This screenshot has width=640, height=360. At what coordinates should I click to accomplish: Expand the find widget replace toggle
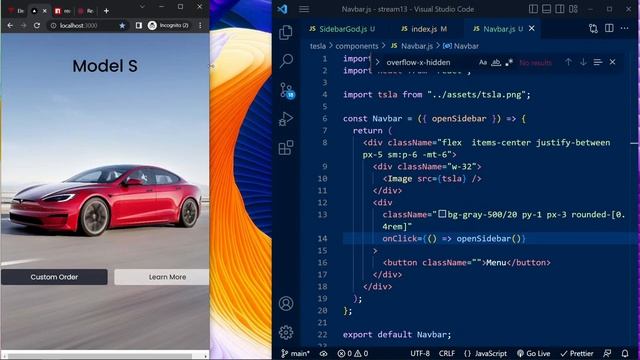coord(377,62)
